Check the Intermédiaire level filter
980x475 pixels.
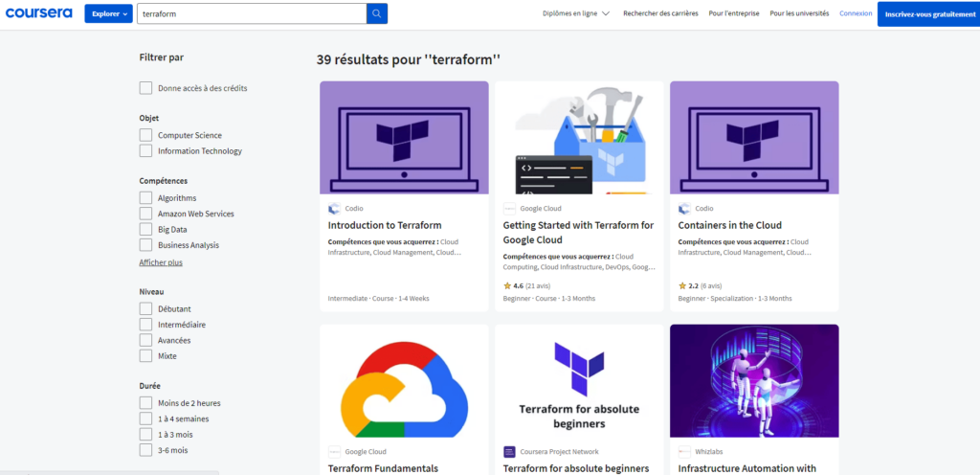tap(145, 325)
